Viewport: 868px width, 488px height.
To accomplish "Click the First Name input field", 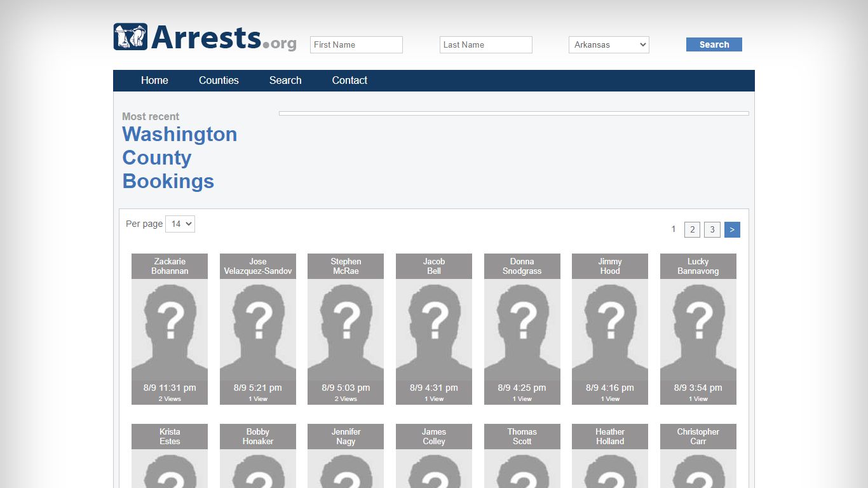I will click(x=356, y=44).
